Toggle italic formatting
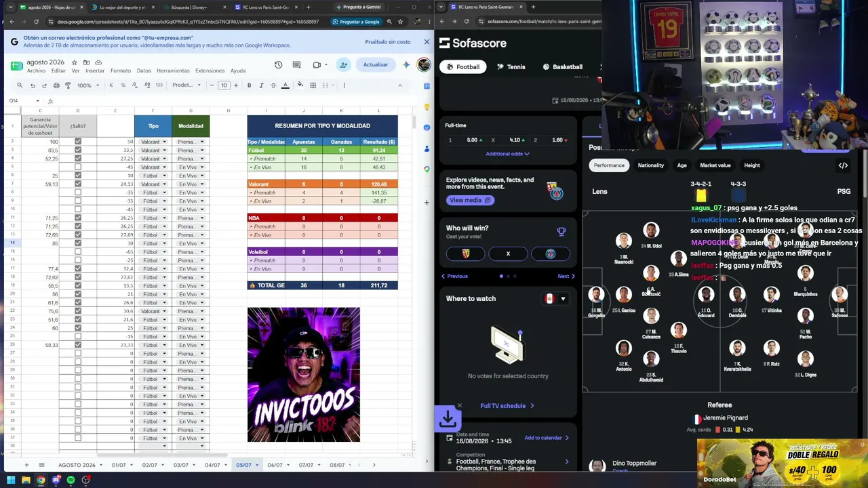 pyautogui.click(x=261, y=85)
